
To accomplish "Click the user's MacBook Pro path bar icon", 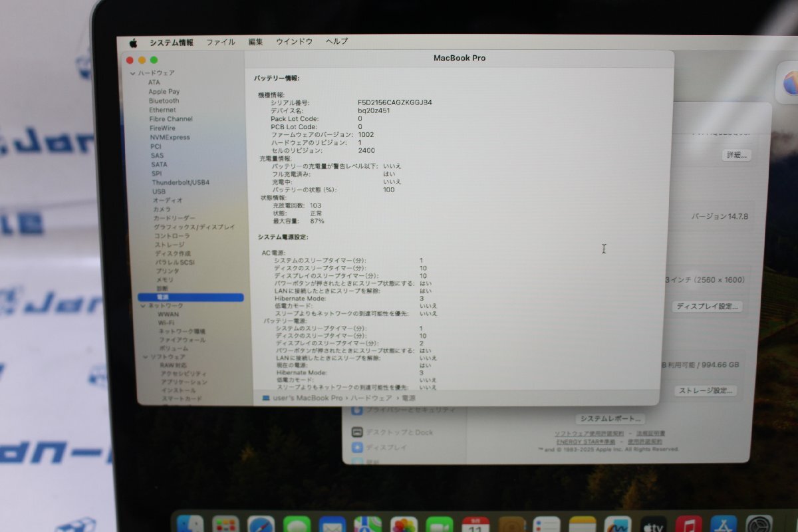I will click(266, 398).
